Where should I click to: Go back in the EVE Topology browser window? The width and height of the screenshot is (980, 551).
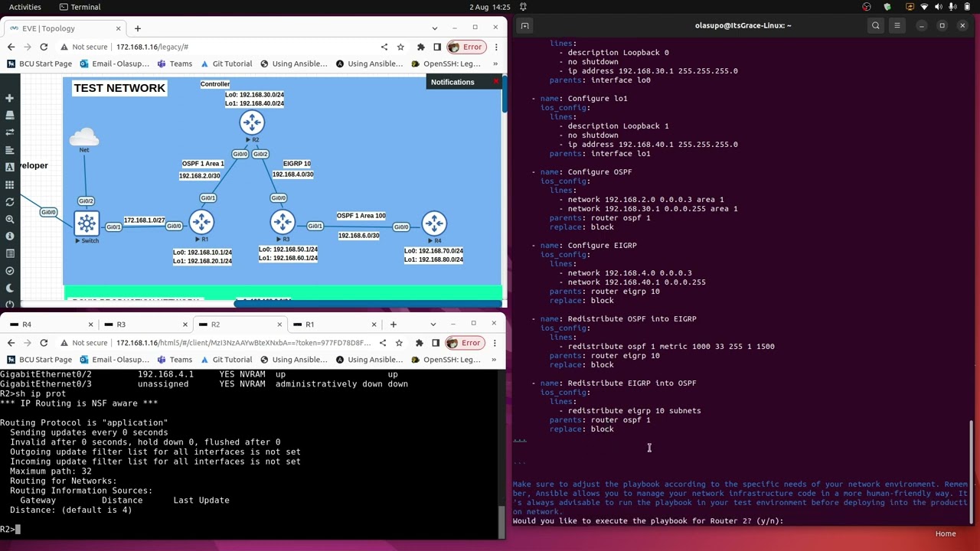[x=11, y=47]
